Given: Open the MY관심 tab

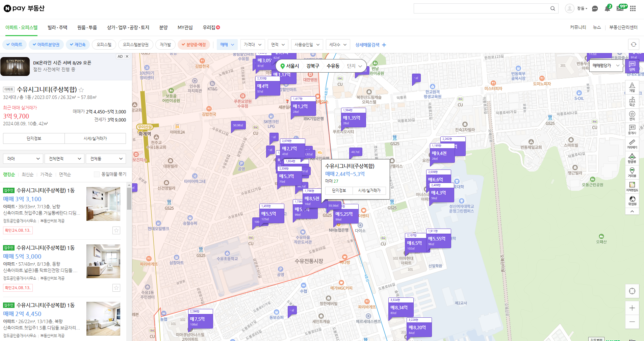Looking at the screenshot, I should click(185, 28).
